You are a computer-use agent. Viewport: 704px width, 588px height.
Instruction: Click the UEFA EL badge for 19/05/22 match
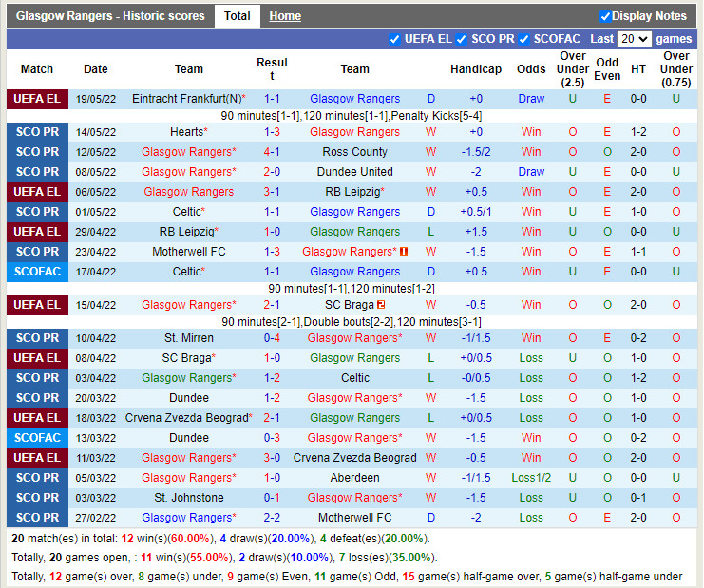(x=37, y=99)
